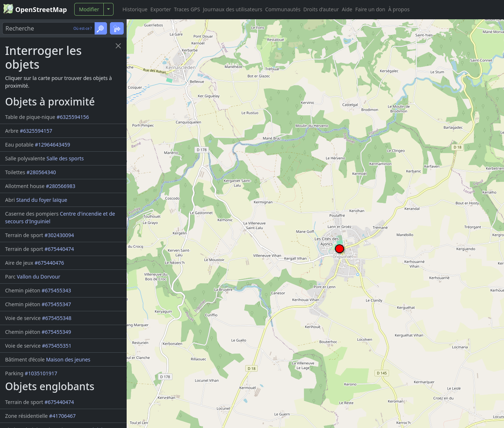Screen dimensions: 504x428
Task: Click the Modifier edit button
Action: [89, 9]
